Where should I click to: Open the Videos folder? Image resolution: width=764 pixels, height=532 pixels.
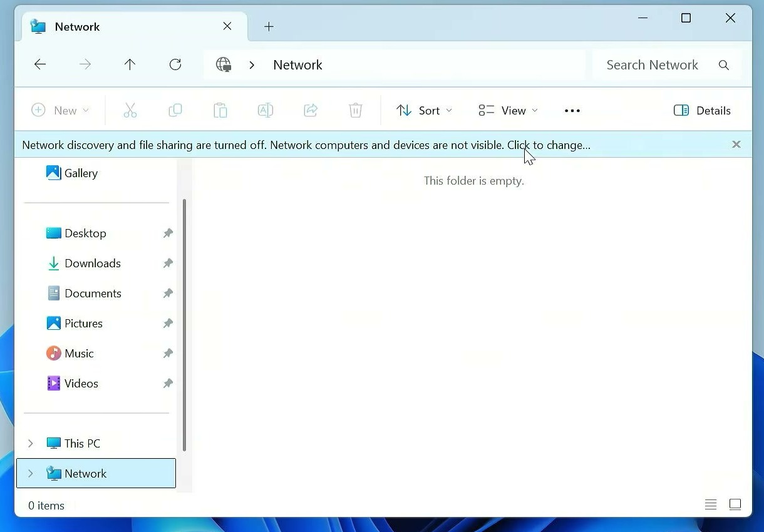(x=73, y=383)
